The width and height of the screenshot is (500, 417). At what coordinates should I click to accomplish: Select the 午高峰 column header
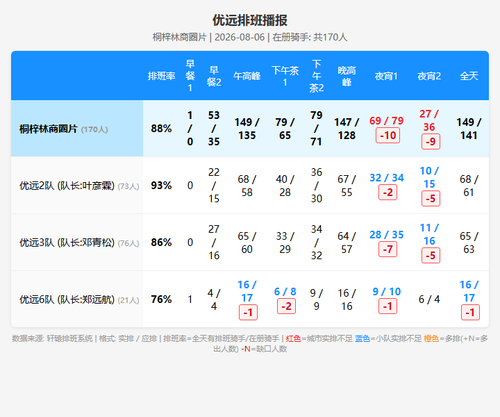coord(247,76)
